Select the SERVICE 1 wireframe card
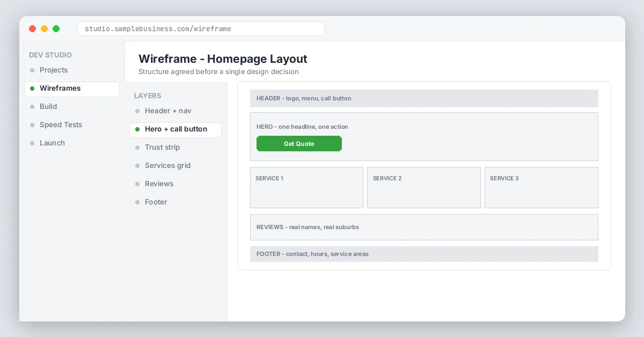This screenshot has width=644, height=337. [306, 187]
